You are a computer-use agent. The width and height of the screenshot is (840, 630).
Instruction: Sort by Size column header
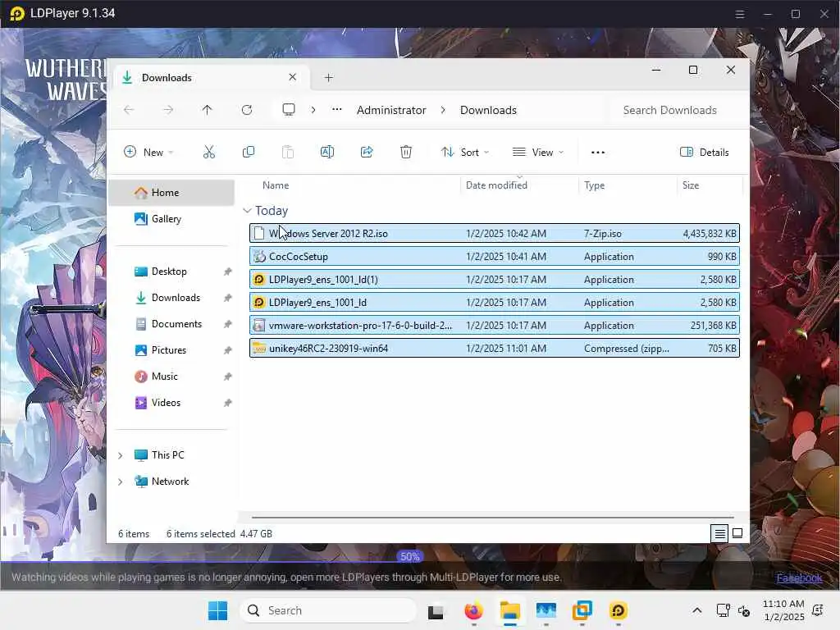(x=690, y=185)
